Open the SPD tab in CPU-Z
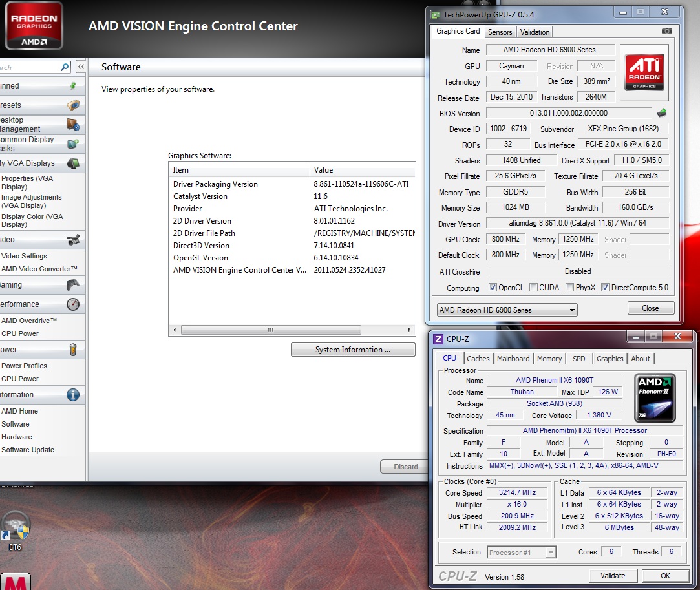This screenshot has width=700, height=590. point(578,359)
